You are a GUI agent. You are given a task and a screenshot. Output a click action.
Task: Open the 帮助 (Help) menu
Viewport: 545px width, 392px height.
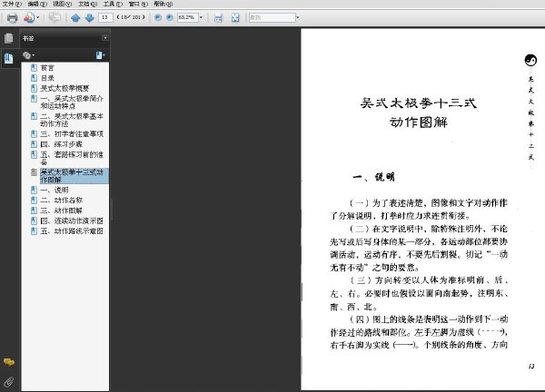pyautogui.click(x=163, y=4)
